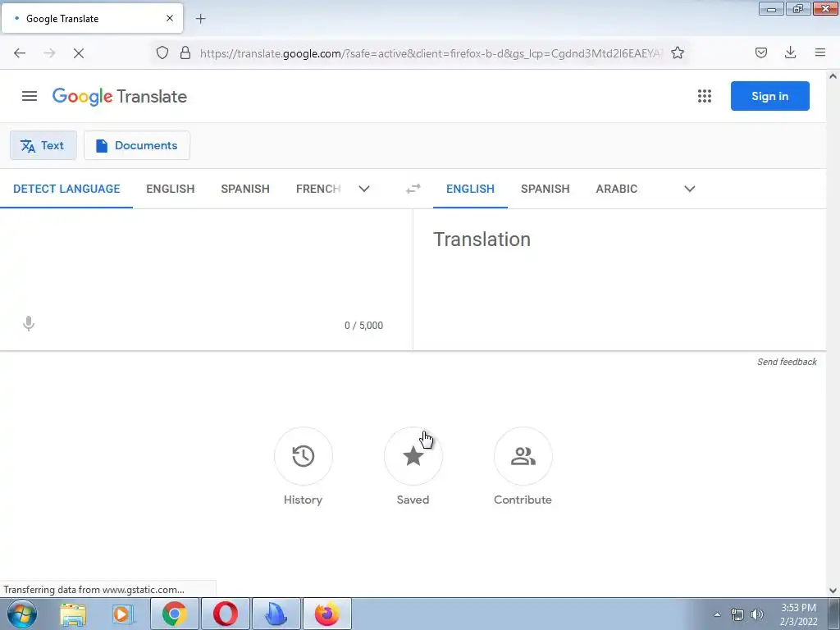
Task: Click the voice input microphone icon
Action: click(x=29, y=323)
